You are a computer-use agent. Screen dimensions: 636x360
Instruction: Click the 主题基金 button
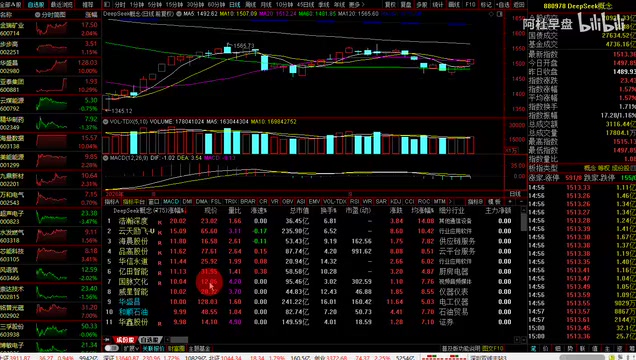point(199,348)
